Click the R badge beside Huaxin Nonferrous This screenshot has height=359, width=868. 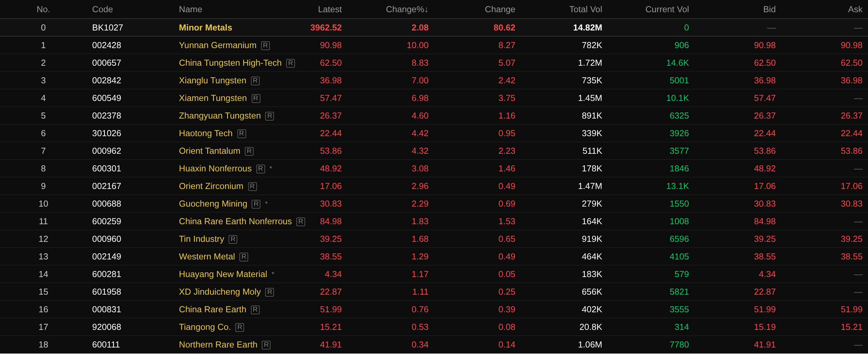[261, 169]
